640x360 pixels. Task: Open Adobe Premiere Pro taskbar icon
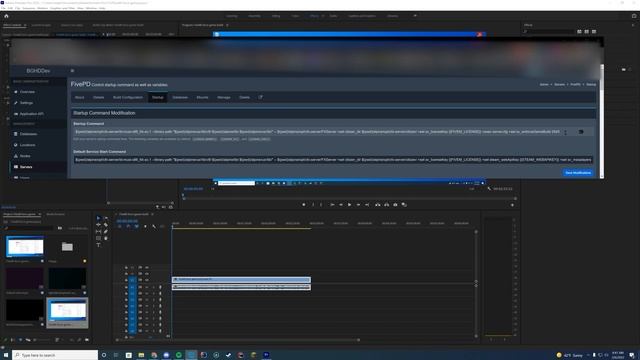266,355
